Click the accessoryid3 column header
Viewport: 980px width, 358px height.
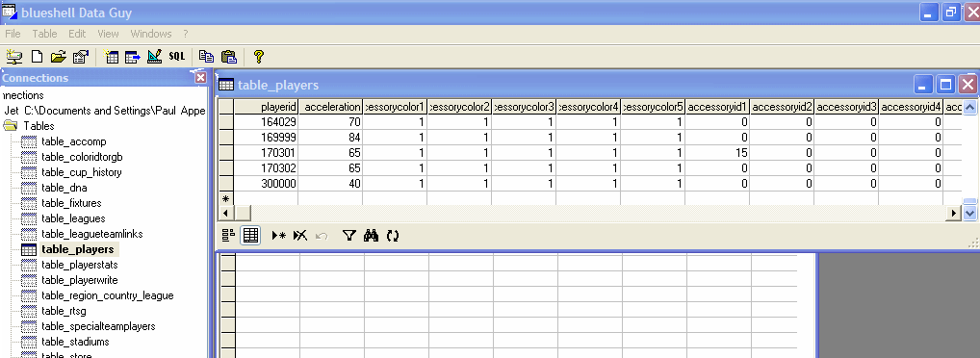click(846, 107)
